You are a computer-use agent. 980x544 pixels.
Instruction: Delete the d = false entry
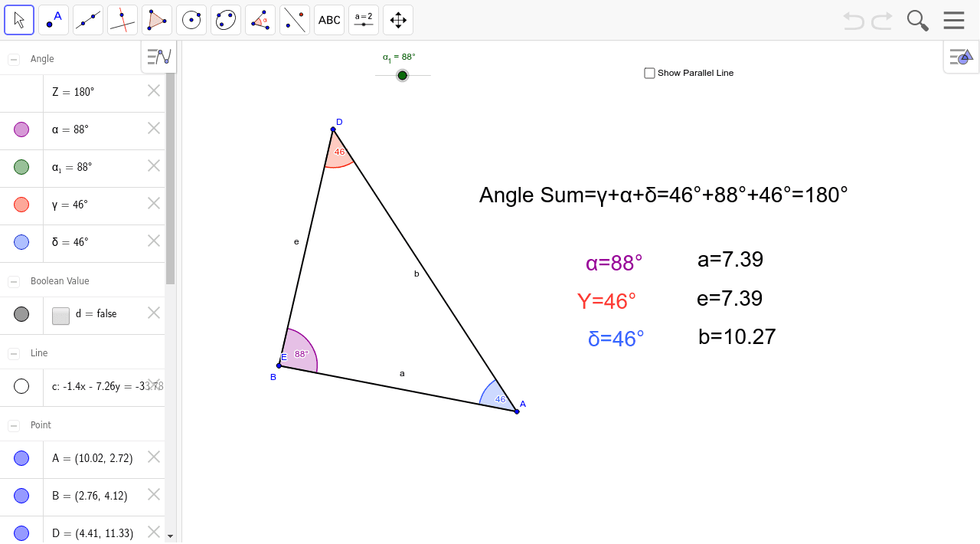click(154, 313)
